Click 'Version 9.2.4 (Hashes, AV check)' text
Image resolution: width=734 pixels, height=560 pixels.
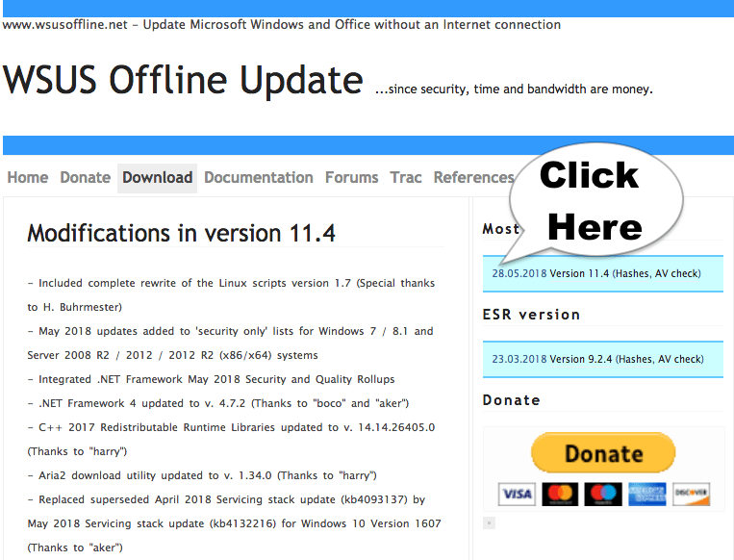click(626, 359)
